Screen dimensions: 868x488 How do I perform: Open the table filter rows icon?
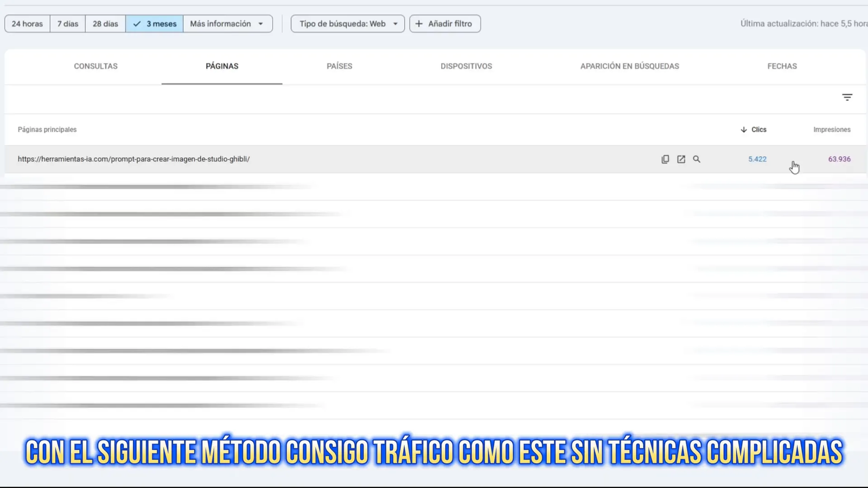click(x=847, y=98)
